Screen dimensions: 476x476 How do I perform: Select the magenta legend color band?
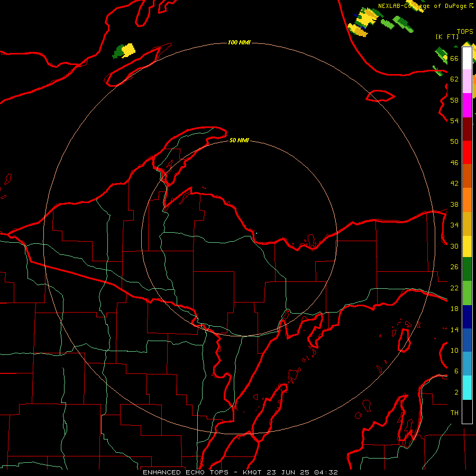pos(467,105)
